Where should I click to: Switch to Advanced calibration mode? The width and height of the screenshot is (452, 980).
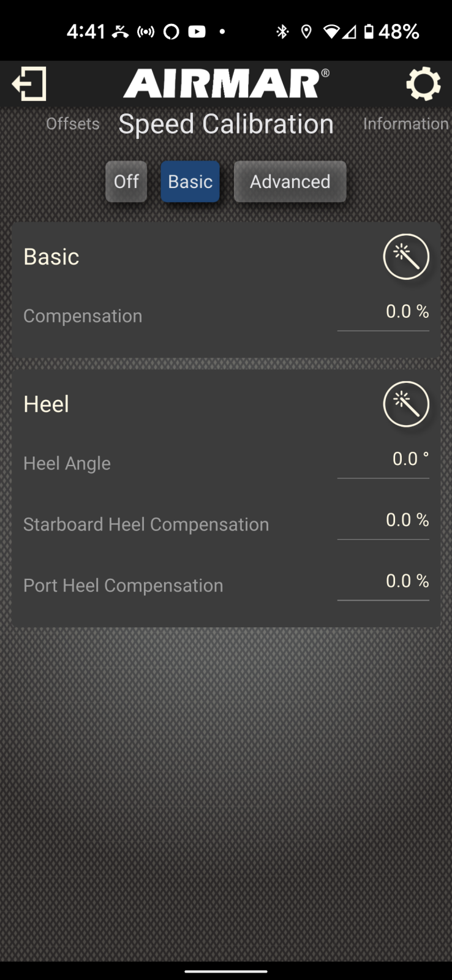pos(290,182)
